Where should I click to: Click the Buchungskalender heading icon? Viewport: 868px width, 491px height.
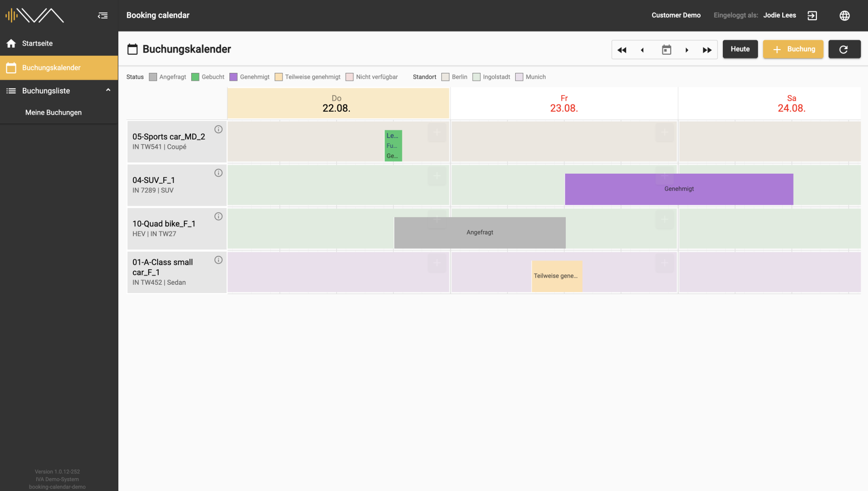[133, 50]
